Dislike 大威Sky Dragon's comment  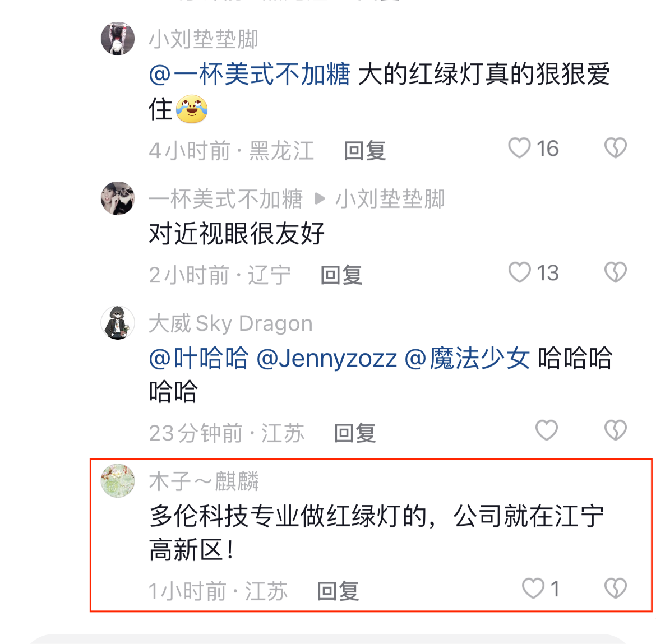[x=615, y=431]
